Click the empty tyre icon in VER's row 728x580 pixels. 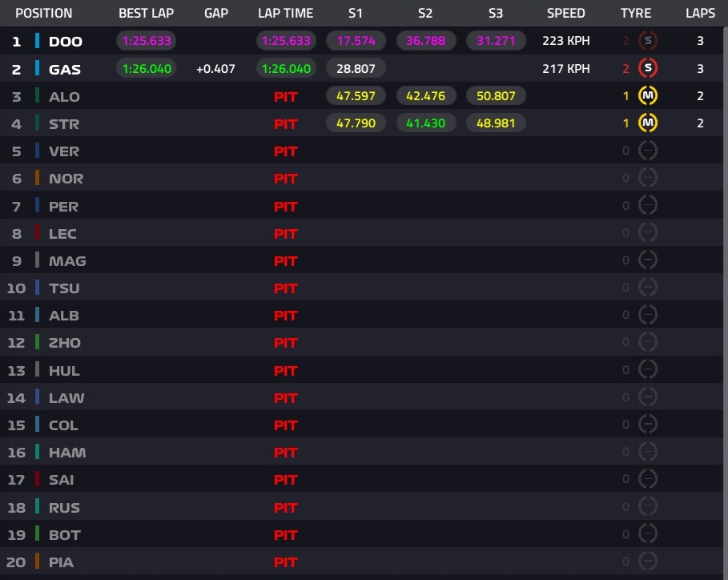(648, 151)
